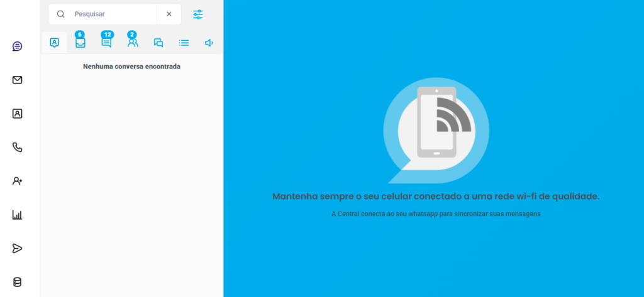
Task: Click the add user icon
Action: pyautogui.click(x=18, y=181)
